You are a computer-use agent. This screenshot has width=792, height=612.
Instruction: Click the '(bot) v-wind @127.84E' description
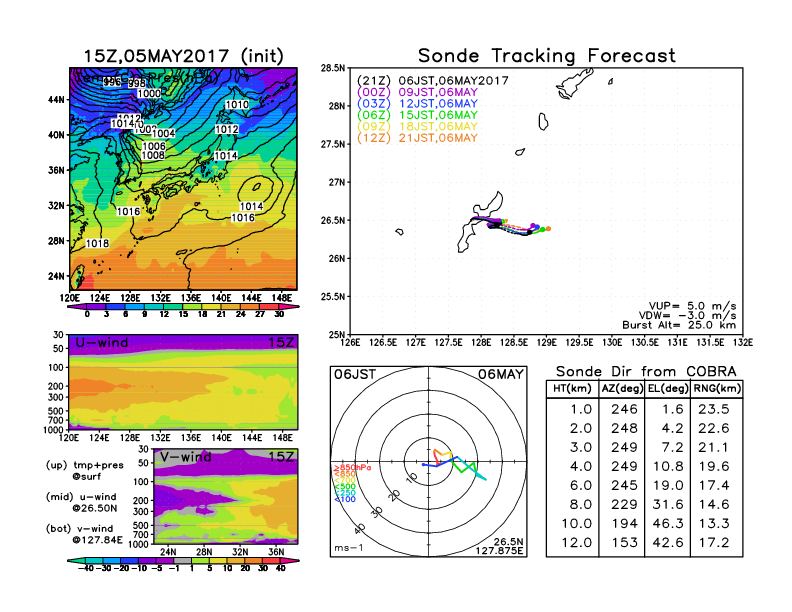tap(84, 534)
